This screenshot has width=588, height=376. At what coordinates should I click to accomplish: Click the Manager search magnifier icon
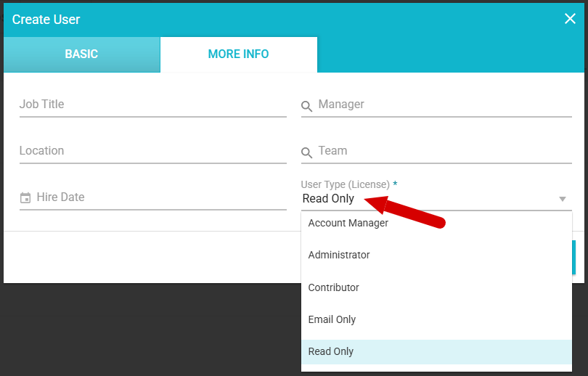pos(307,106)
